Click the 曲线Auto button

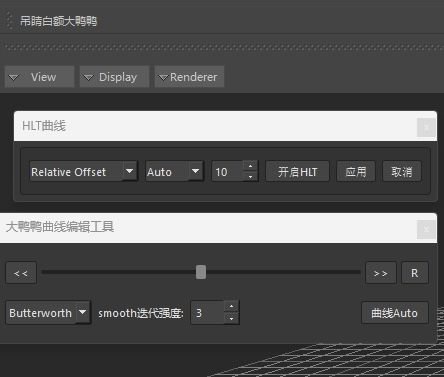[x=394, y=313]
